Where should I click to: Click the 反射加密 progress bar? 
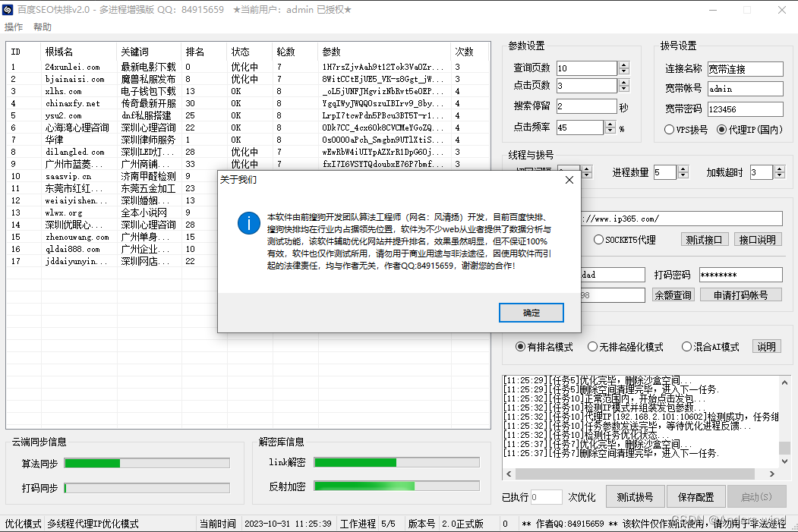396,486
